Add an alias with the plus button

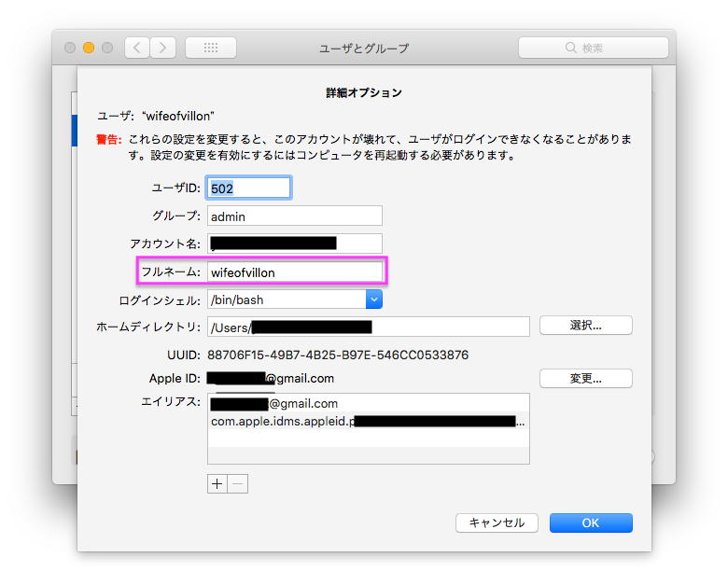(x=217, y=483)
